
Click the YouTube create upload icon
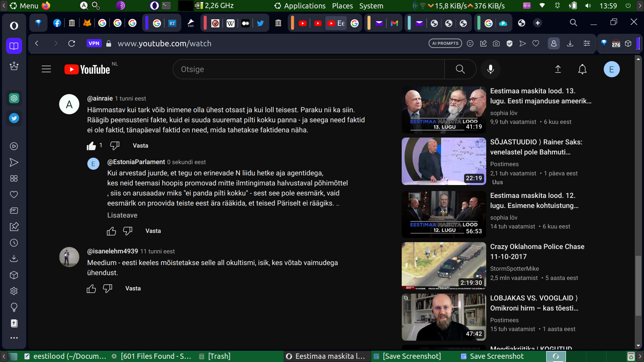click(x=558, y=69)
